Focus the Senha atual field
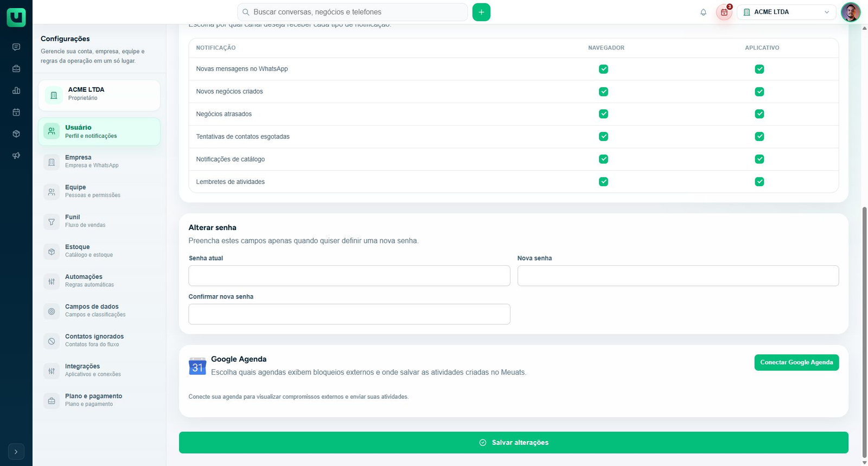This screenshot has height=466, width=868. coord(349,276)
